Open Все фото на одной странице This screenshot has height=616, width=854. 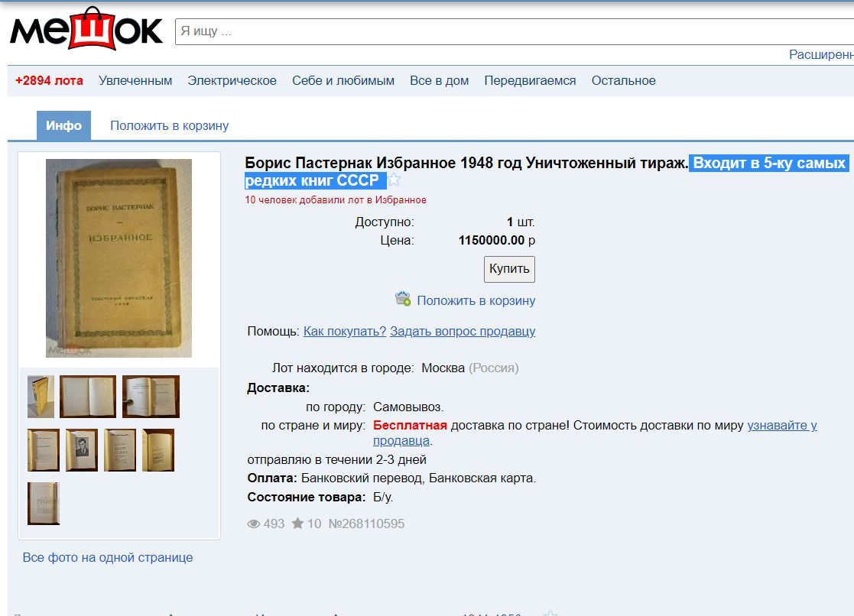pos(108,557)
